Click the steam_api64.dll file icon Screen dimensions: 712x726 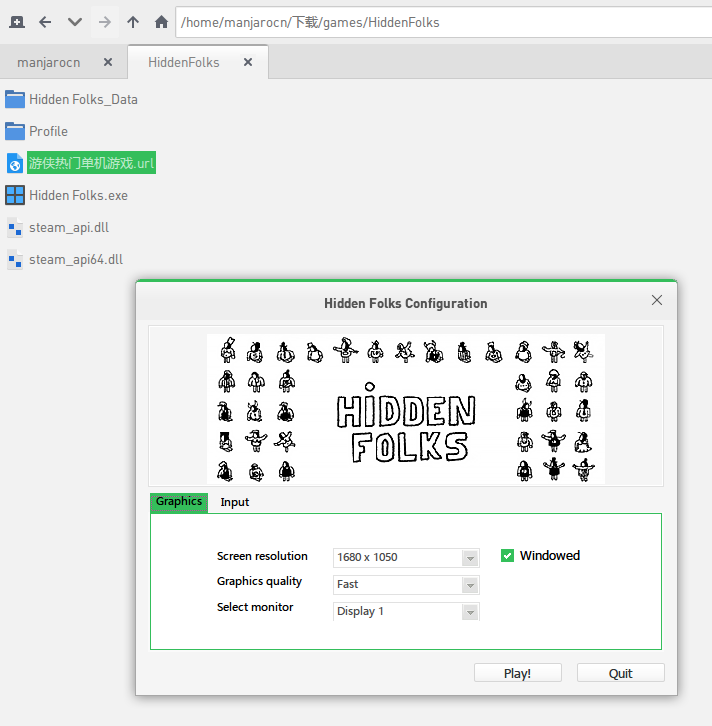tap(15, 259)
